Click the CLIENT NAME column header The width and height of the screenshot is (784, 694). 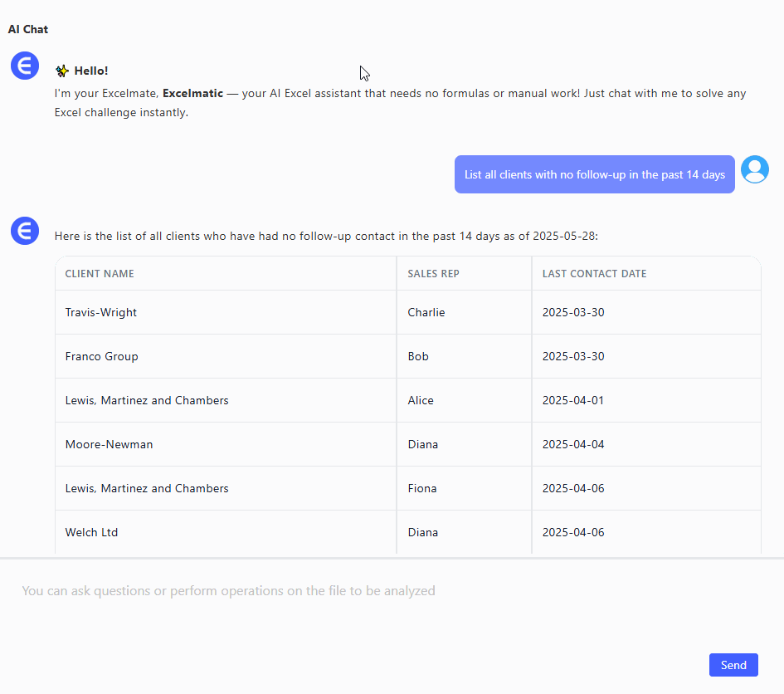pos(100,274)
